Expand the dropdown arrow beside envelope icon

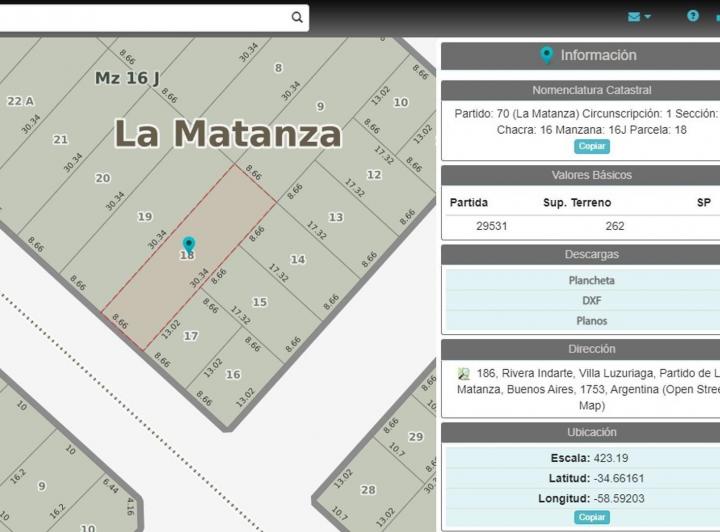(647, 17)
